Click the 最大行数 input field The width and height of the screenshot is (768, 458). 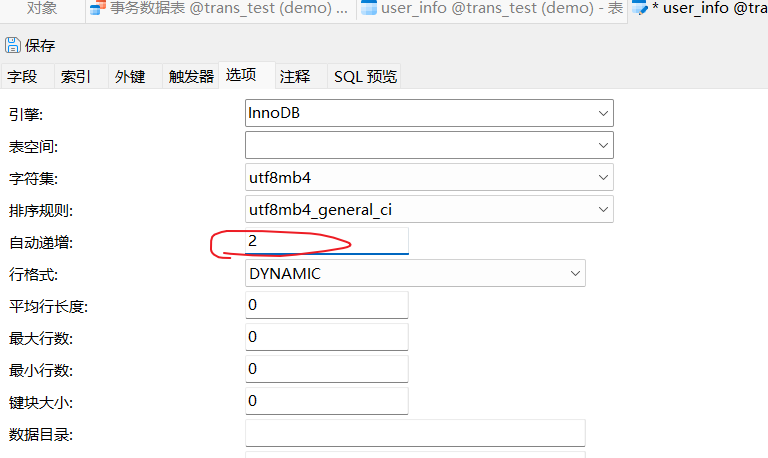coord(326,337)
